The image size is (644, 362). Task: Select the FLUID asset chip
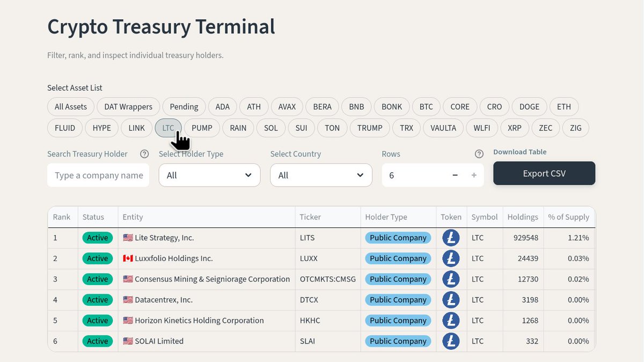click(65, 128)
